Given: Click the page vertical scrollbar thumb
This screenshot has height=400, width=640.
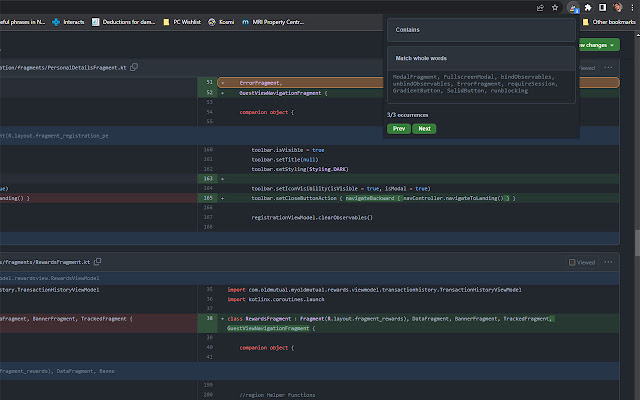Looking at the screenshot, I should pos(637,243).
